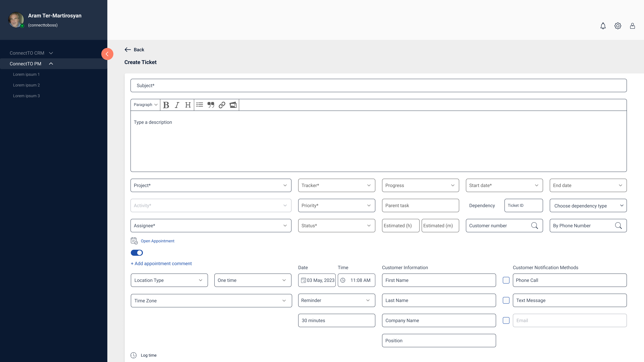The height and width of the screenshot is (362, 644).
Task: Insert an image using picture icon
Action: click(x=233, y=105)
